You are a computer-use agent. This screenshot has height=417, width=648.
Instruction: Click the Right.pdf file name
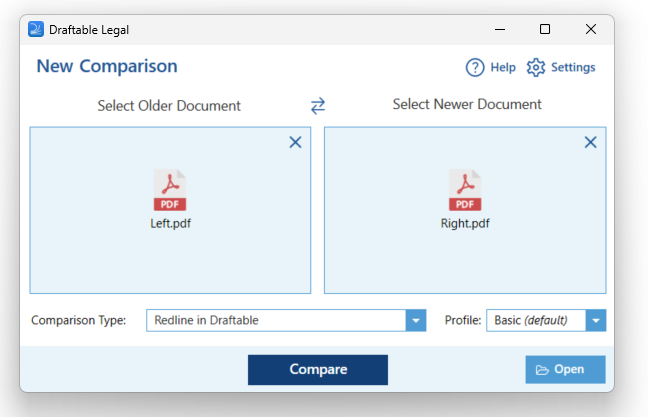click(465, 223)
